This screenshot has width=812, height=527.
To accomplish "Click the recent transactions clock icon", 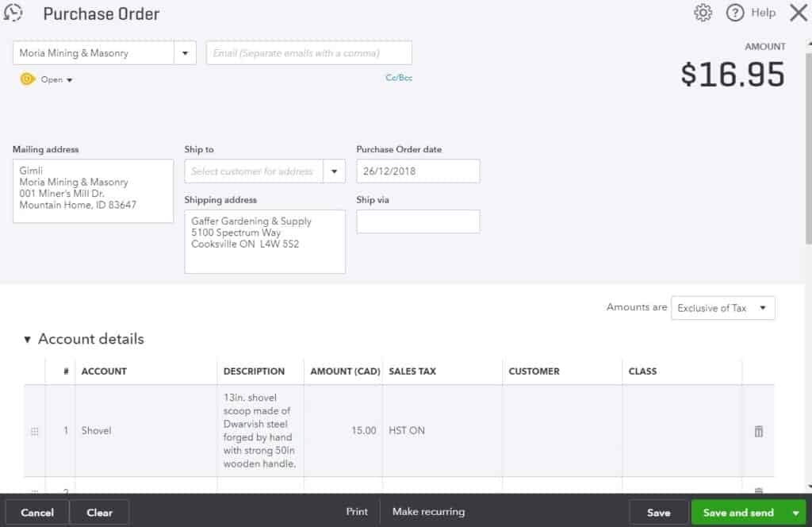I will pyautogui.click(x=13, y=13).
